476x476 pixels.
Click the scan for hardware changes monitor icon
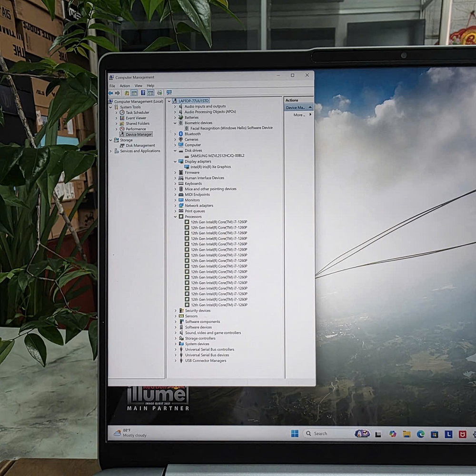(x=169, y=92)
